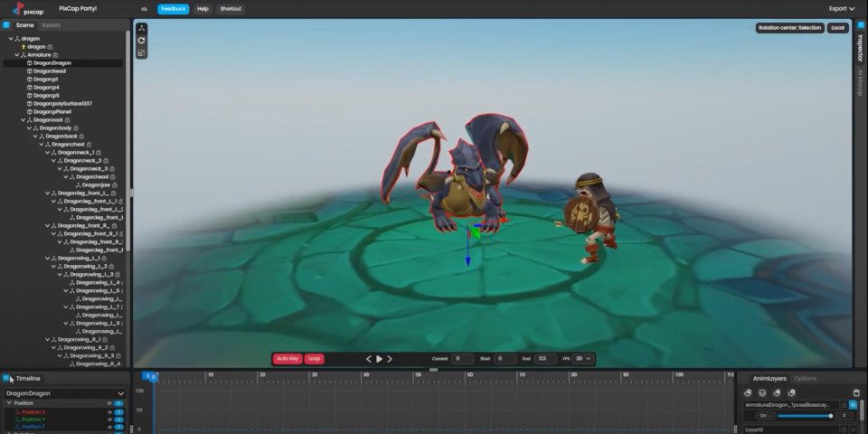Toggle eye visibility for Position Y track
Image resolution: width=868 pixels, height=434 pixels.
(x=109, y=419)
